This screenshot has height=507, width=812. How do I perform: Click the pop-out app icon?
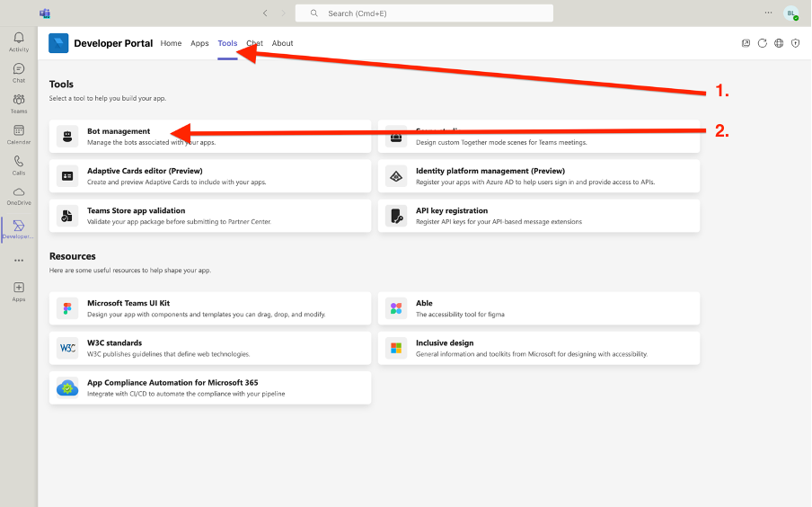point(746,43)
